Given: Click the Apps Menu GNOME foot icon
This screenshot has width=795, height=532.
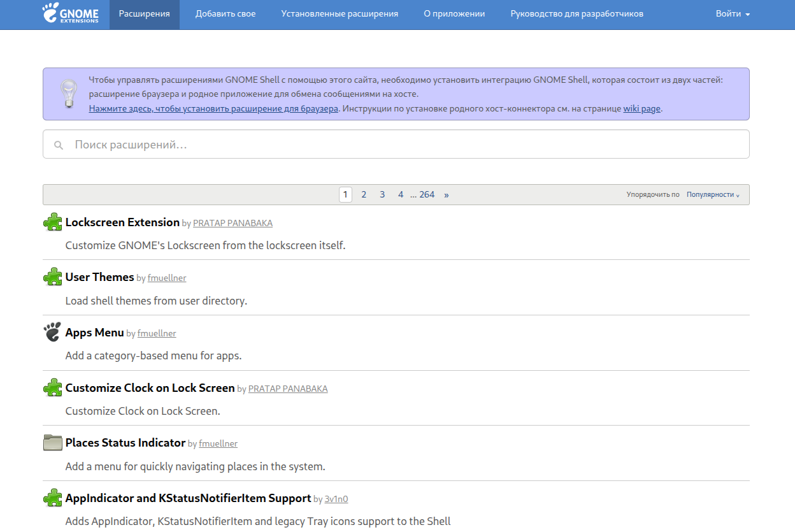Looking at the screenshot, I should pos(53,332).
